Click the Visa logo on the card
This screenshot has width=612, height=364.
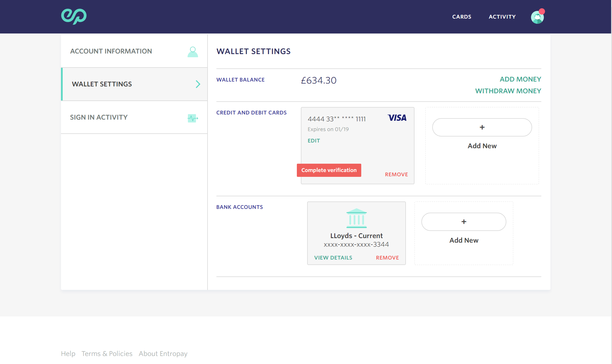click(397, 118)
